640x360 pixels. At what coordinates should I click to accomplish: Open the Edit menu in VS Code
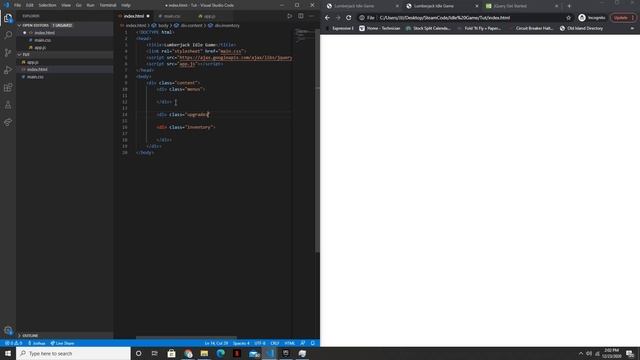(x=30, y=5)
